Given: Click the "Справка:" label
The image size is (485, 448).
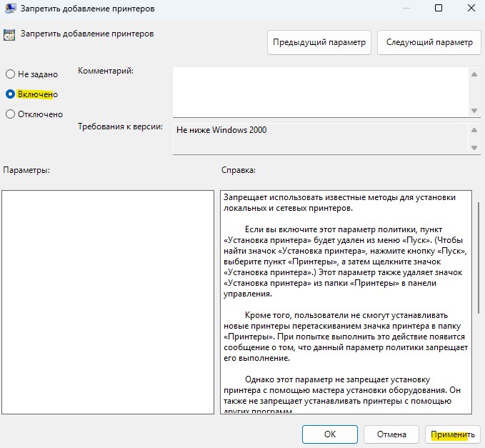Looking at the screenshot, I should click(239, 170).
